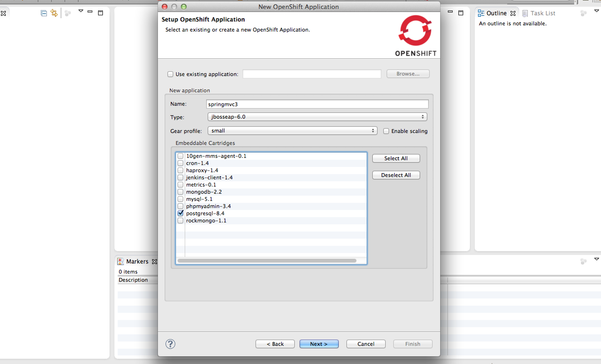The height and width of the screenshot is (364, 601).
Task: Maximize the left view panel
Action: pyautogui.click(x=100, y=13)
